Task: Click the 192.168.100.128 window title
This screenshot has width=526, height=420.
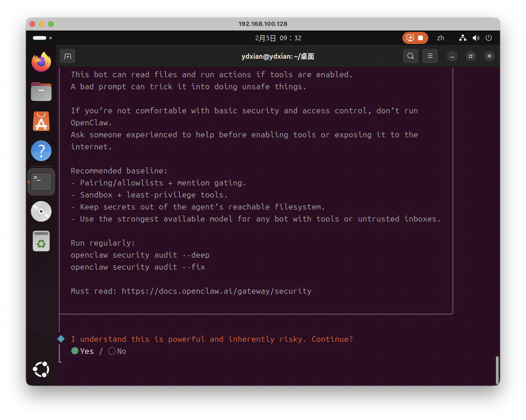Action: (263, 24)
